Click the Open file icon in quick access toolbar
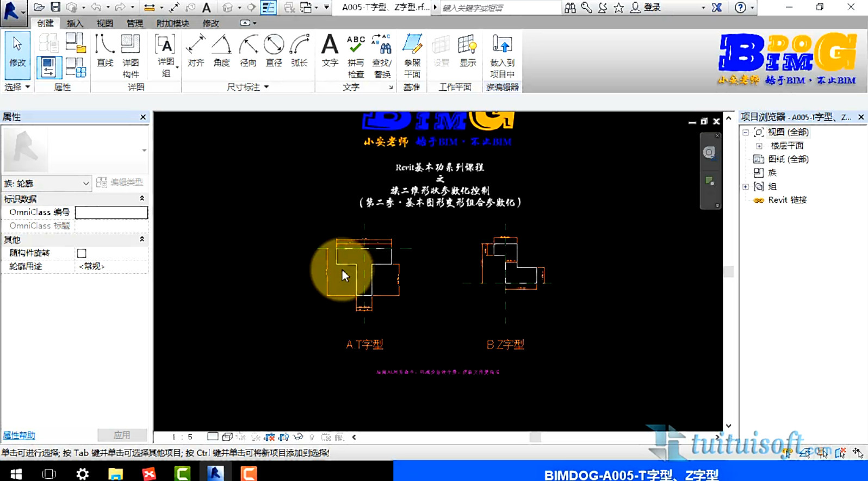The height and width of the screenshot is (481, 868). click(39, 8)
